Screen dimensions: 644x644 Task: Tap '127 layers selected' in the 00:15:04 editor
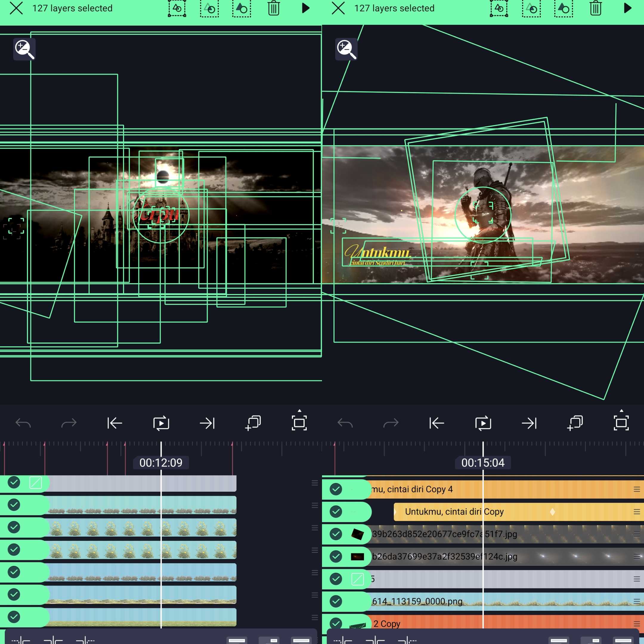tap(394, 8)
